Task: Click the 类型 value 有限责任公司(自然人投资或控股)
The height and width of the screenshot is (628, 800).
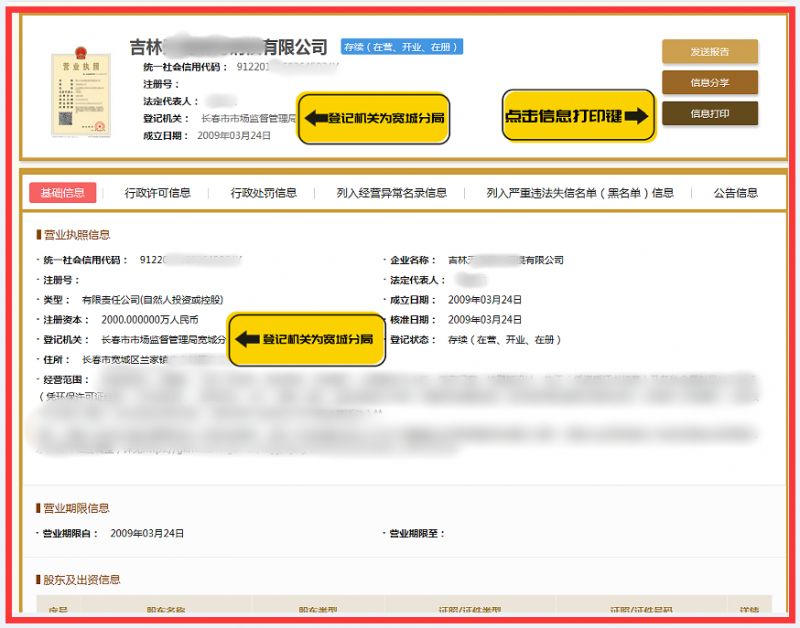Action: click(153, 300)
